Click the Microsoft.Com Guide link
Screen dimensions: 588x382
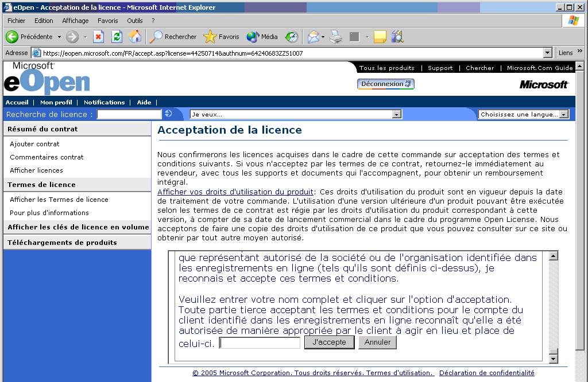[x=540, y=68]
